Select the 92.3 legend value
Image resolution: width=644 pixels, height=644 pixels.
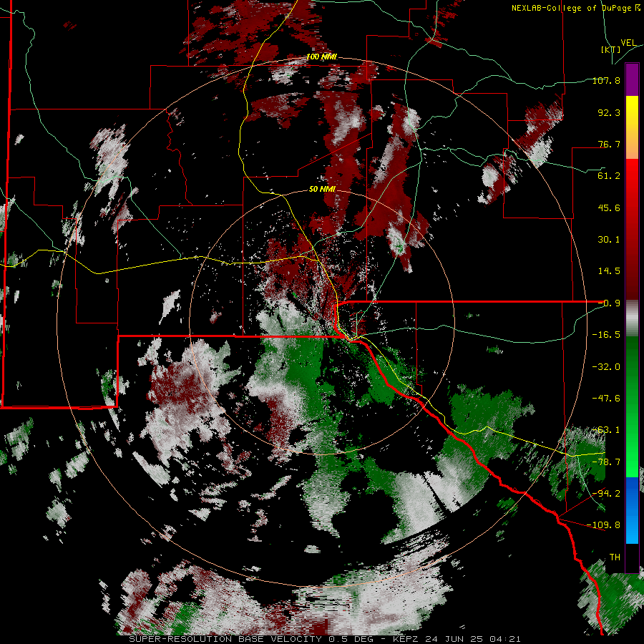(x=609, y=112)
